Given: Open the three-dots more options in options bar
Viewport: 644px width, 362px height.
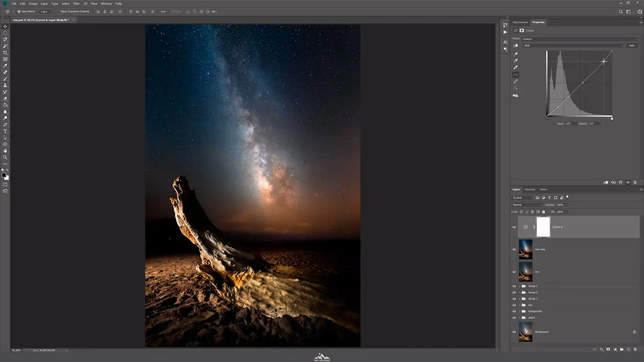Looking at the screenshot, I should coord(163,11).
